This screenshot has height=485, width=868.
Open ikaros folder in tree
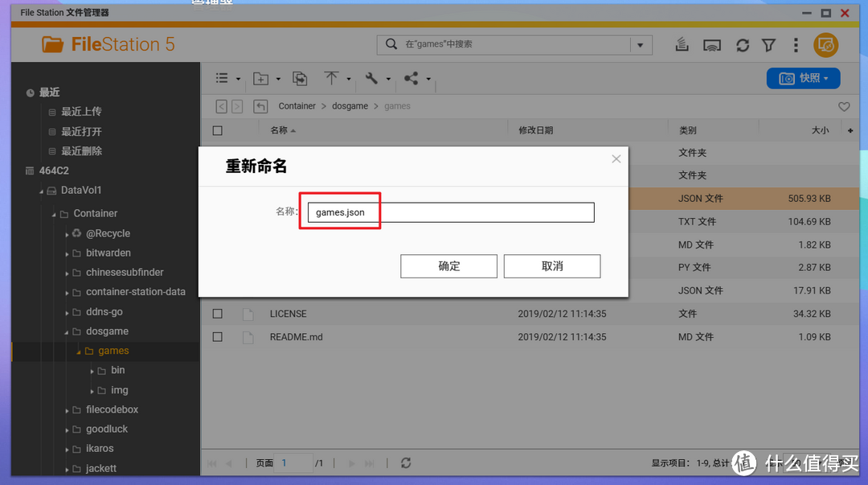(x=100, y=449)
